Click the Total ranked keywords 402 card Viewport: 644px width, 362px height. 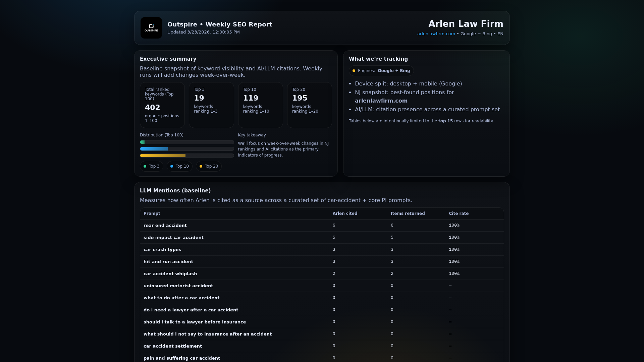[x=162, y=105]
